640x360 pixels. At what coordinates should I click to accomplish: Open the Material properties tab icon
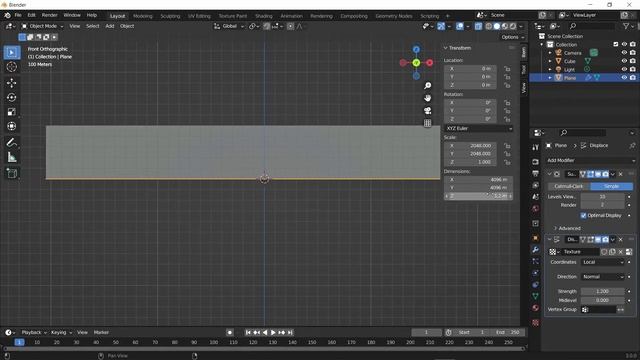(536, 308)
